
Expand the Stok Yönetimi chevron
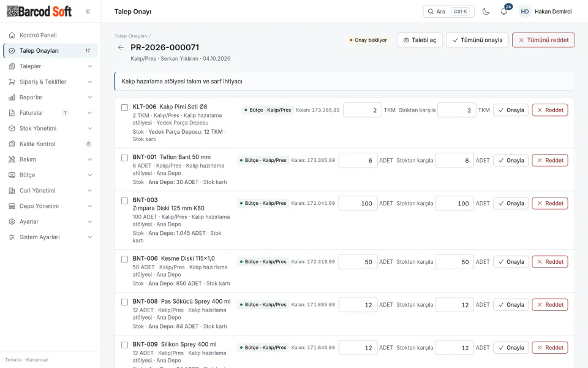(x=89, y=128)
